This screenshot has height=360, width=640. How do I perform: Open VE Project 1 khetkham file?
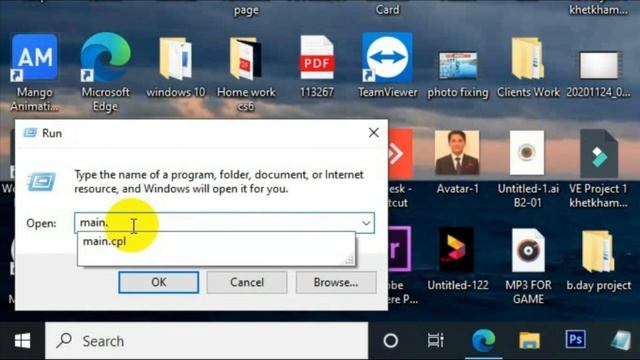click(x=598, y=153)
